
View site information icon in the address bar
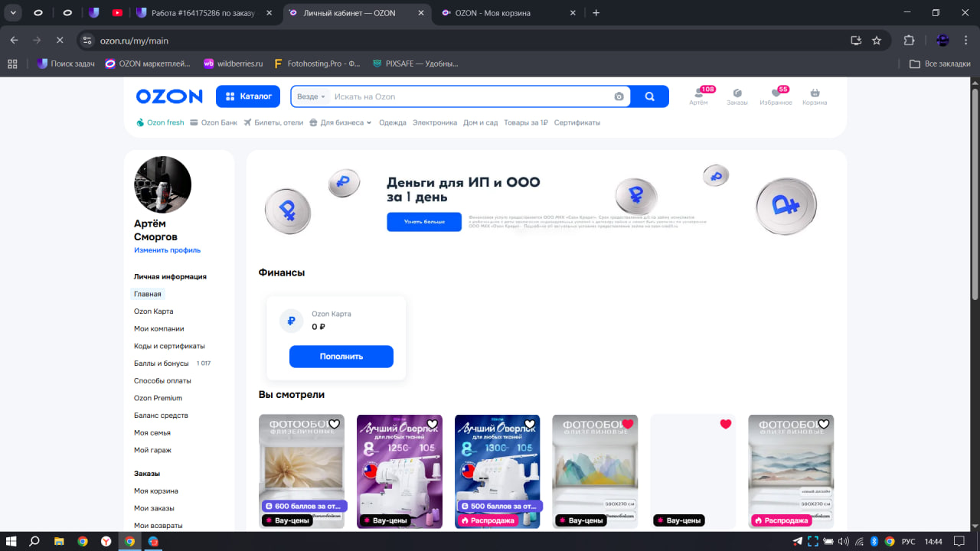(87, 40)
